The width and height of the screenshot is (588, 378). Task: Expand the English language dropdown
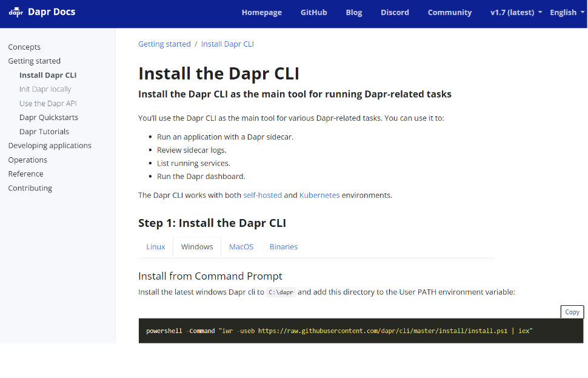click(567, 12)
